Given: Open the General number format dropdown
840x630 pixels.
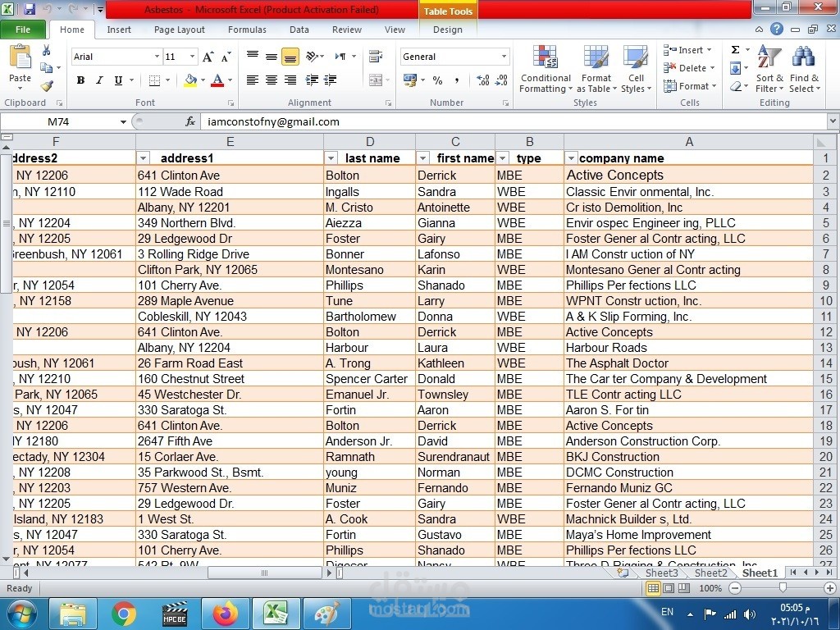Looking at the screenshot, I should point(504,57).
